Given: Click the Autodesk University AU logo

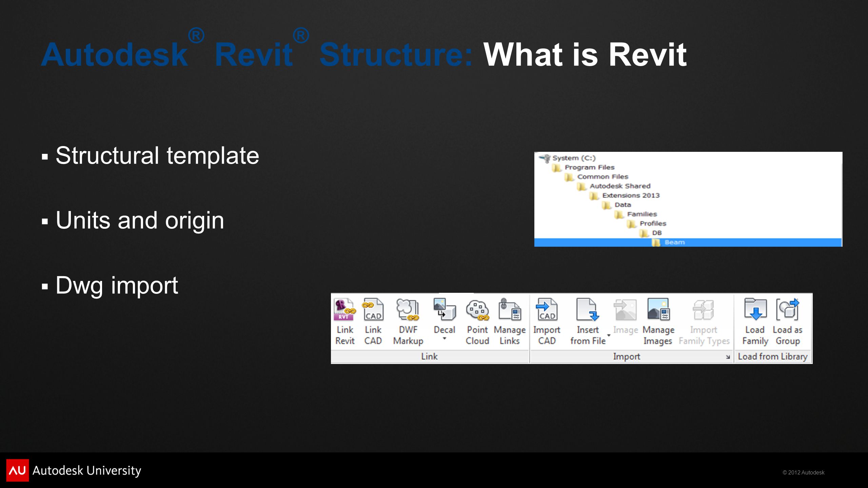Looking at the screenshot, I should coord(17,470).
